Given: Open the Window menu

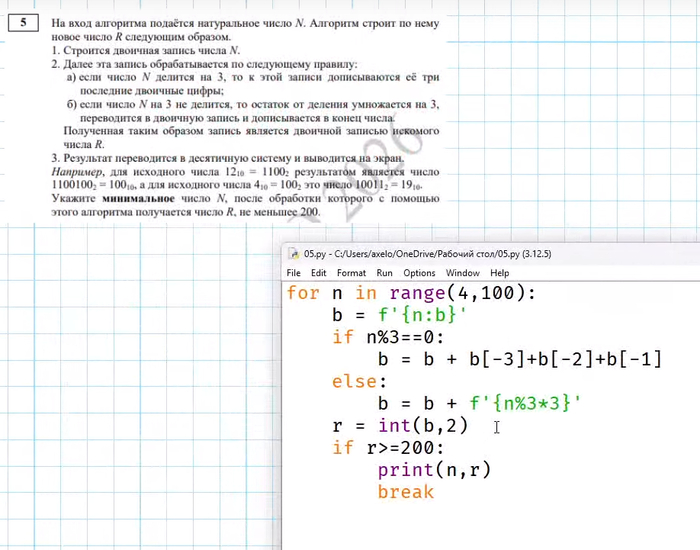Looking at the screenshot, I should click(462, 273).
